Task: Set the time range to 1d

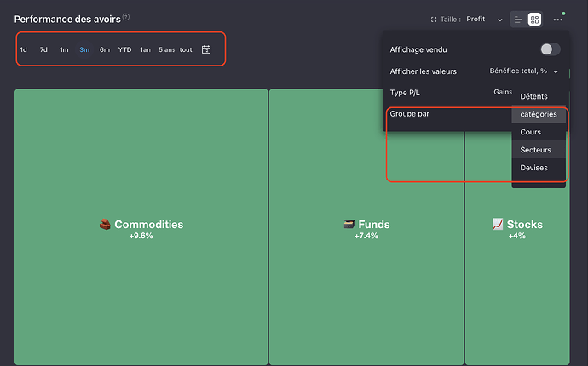Action: (23, 49)
